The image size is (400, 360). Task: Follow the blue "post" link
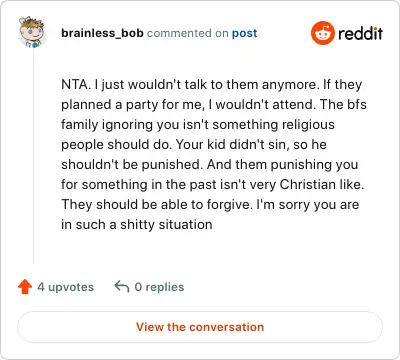(x=244, y=33)
